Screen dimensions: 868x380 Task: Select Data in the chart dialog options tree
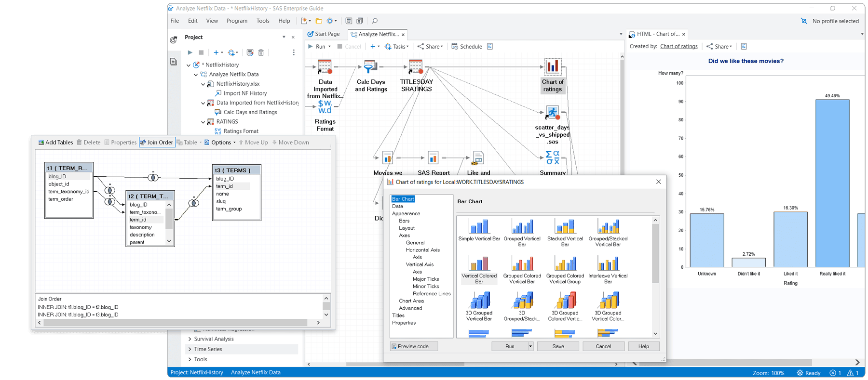(397, 206)
